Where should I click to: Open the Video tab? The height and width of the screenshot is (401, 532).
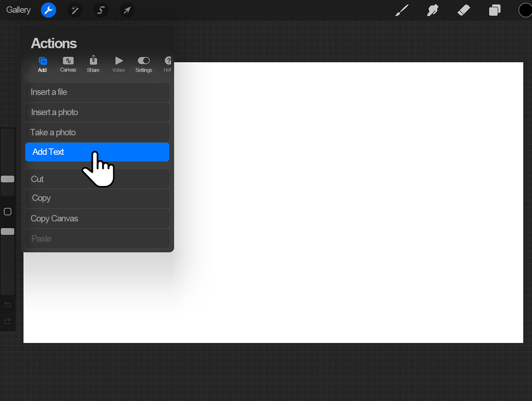click(x=118, y=64)
